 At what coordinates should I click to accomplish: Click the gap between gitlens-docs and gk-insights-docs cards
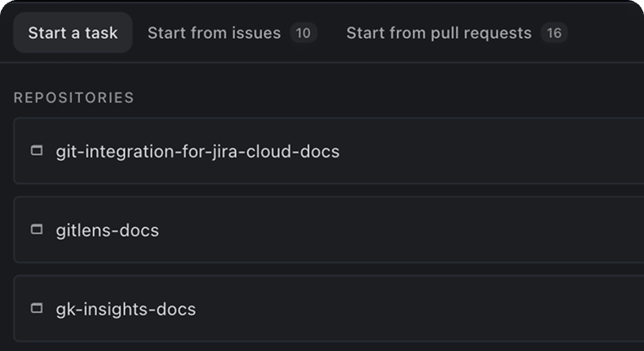[329, 269]
